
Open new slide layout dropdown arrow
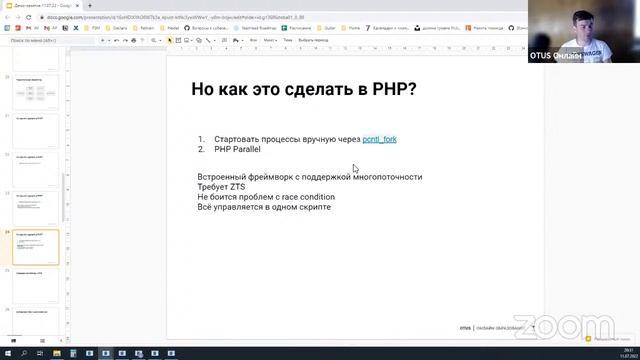tap(109, 40)
